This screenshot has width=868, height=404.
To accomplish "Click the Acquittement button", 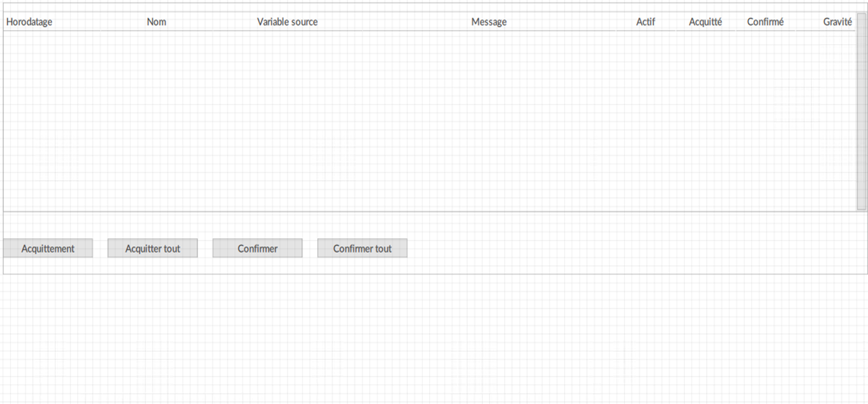I will coord(48,249).
